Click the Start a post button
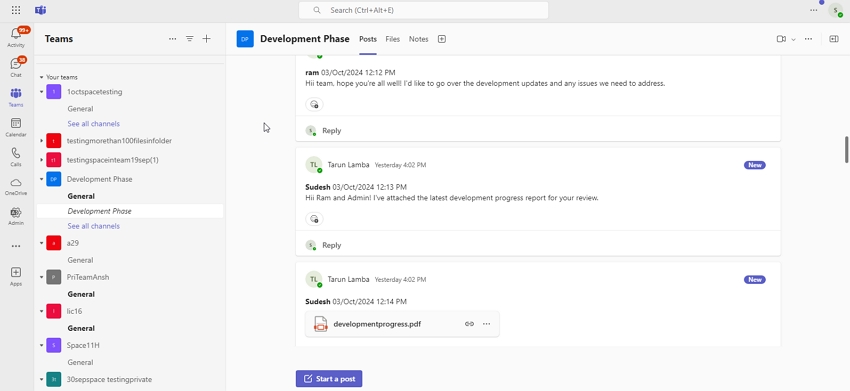 [329, 379]
